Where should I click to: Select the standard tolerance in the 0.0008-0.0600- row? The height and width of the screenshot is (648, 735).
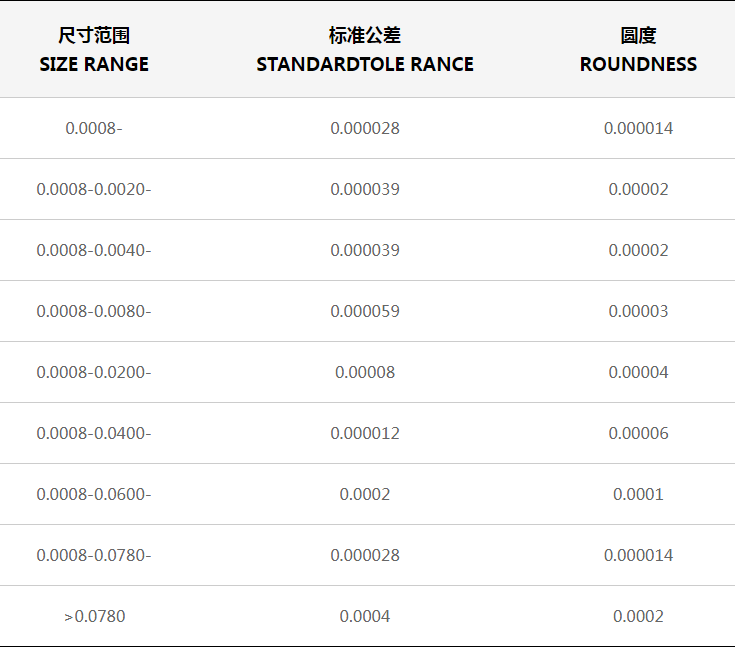click(x=365, y=494)
